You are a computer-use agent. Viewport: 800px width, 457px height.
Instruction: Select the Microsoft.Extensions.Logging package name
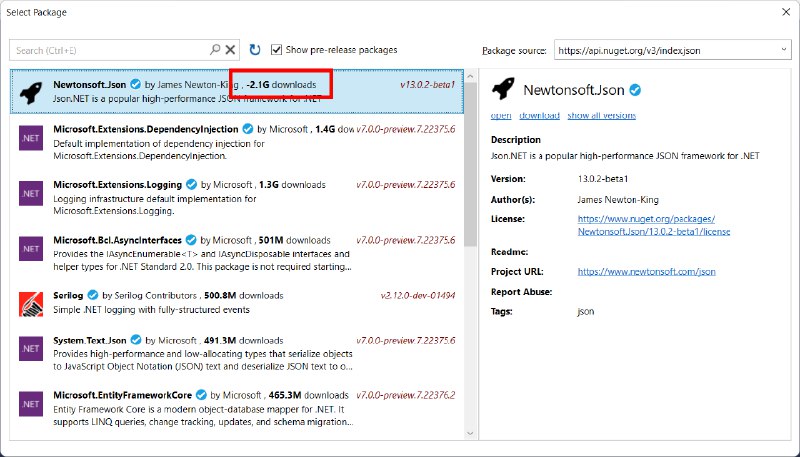[117, 184]
